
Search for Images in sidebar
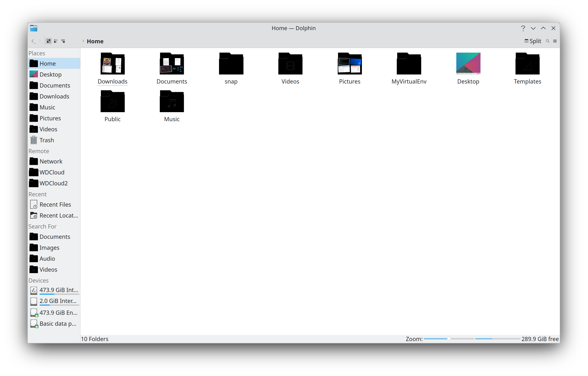tap(54, 248)
